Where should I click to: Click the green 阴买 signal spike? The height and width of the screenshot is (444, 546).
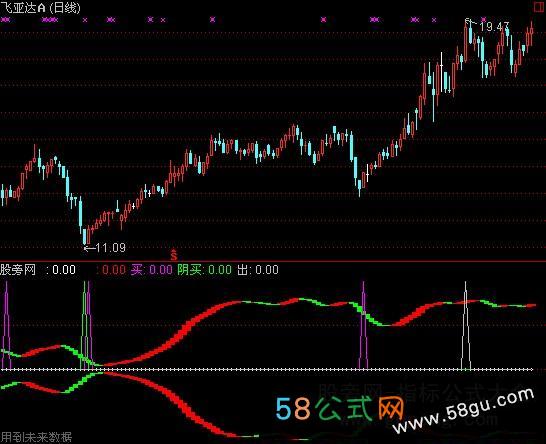pyautogui.click(x=84, y=326)
